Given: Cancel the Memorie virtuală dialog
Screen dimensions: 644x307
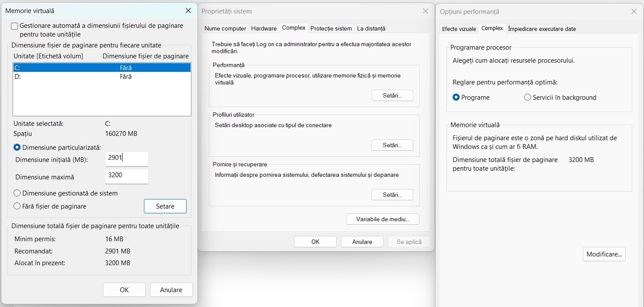Looking at the screenshot, I should pos(171,290).
